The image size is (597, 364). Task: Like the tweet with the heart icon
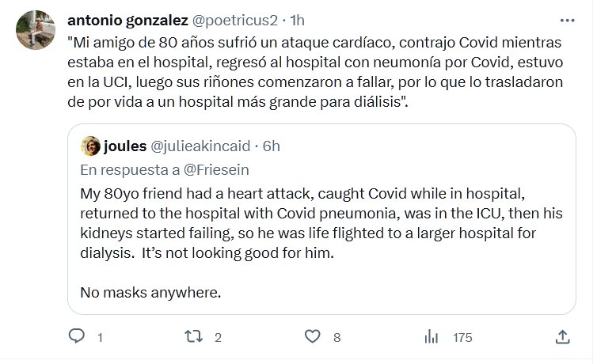(314, 336)
